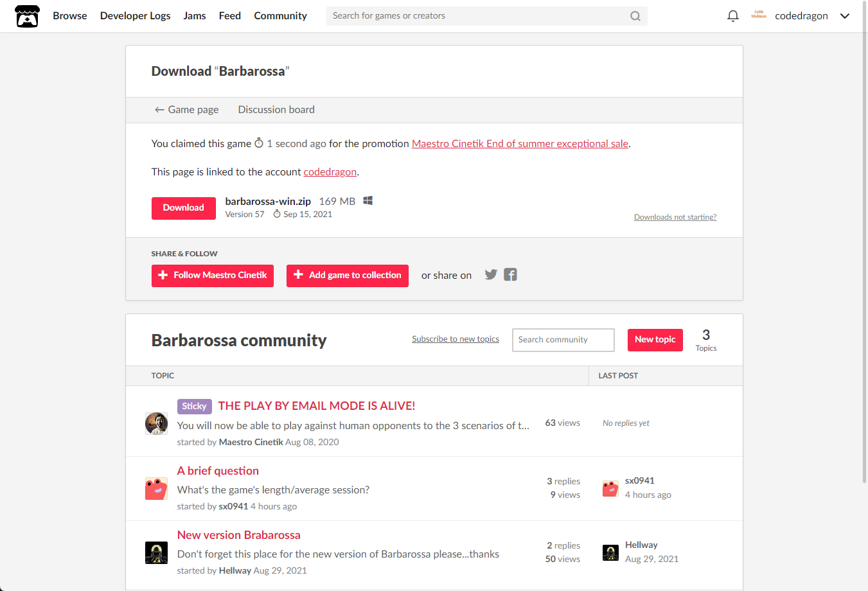Screen dimensions: 868x591
Task: Click the 63 views count
Action: tap(563, 423)
